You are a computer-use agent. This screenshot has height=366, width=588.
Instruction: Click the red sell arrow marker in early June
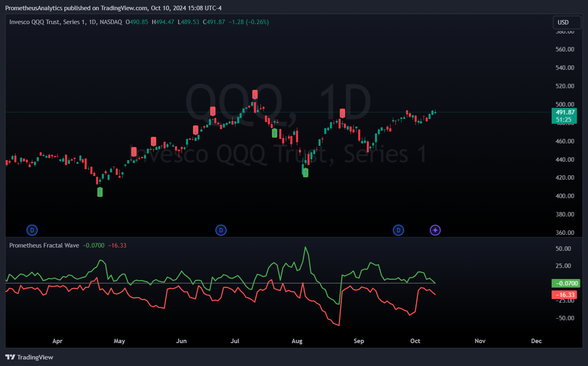[x=195, y=130]
